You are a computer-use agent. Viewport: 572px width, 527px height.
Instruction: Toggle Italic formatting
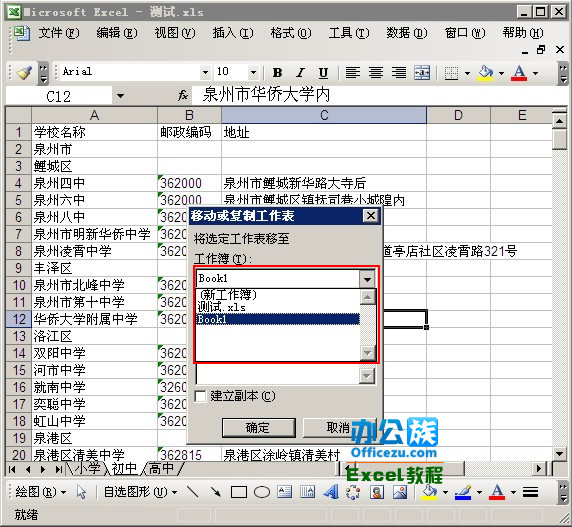pos(300,73)
